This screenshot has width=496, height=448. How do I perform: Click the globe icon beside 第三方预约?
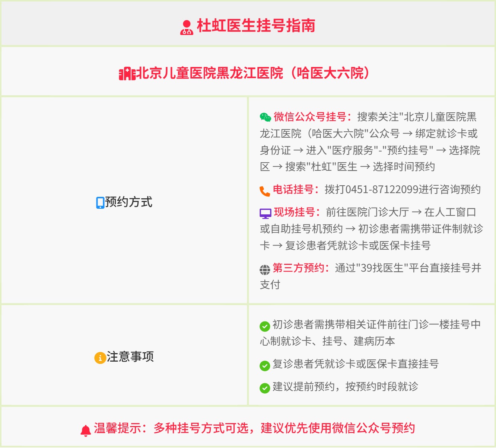pos(265,269)
